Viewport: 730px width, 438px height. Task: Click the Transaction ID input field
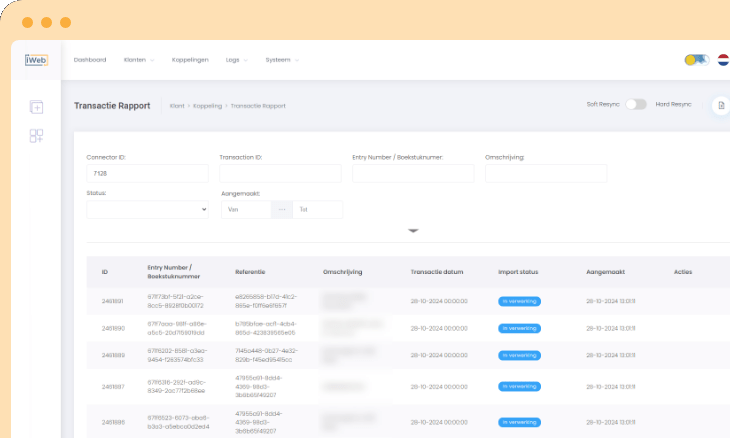click(280, 174)
